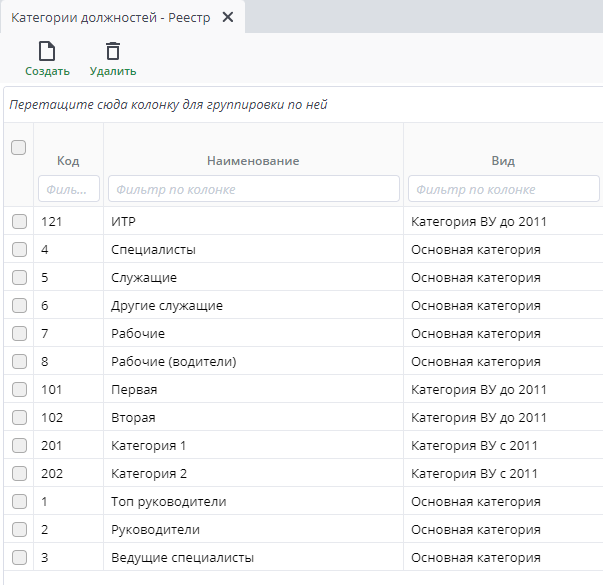
Task: Click the Вид cell of row ИТР
Action: (x=503, y=222)
